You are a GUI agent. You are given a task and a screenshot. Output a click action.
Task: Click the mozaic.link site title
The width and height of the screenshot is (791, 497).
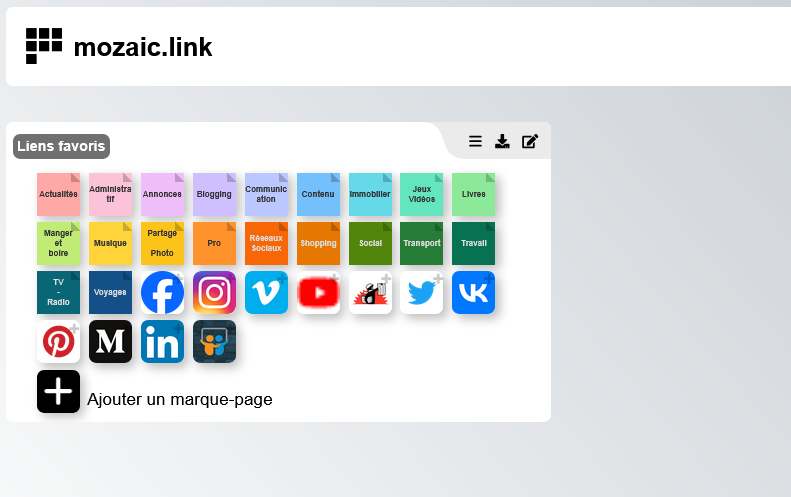[143, 47]
